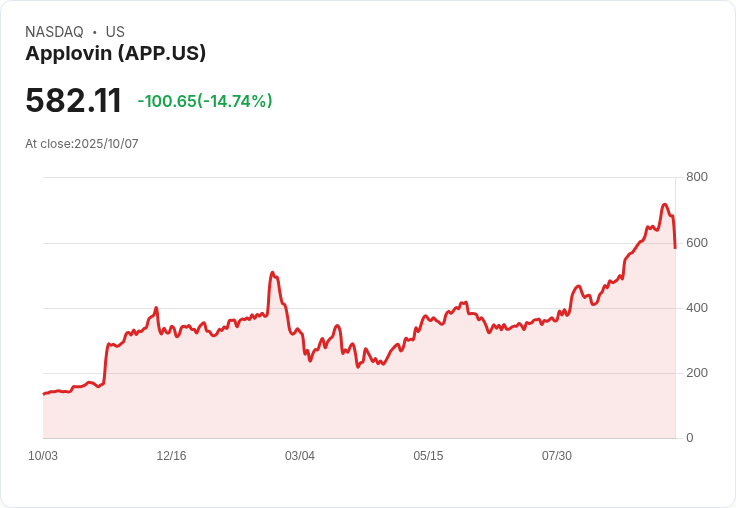Image resolution: width=736 pixels, height=508 pixels.
Task: Click the final endpoint of the price line
Action: click(675, 248)
